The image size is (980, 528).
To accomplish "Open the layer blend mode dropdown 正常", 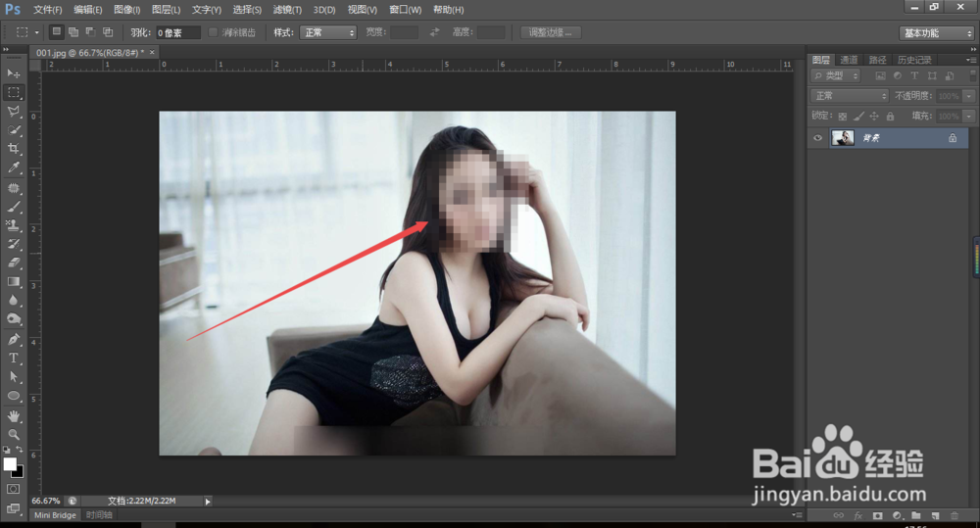I will pyautogui.click(x=850, y=96).
